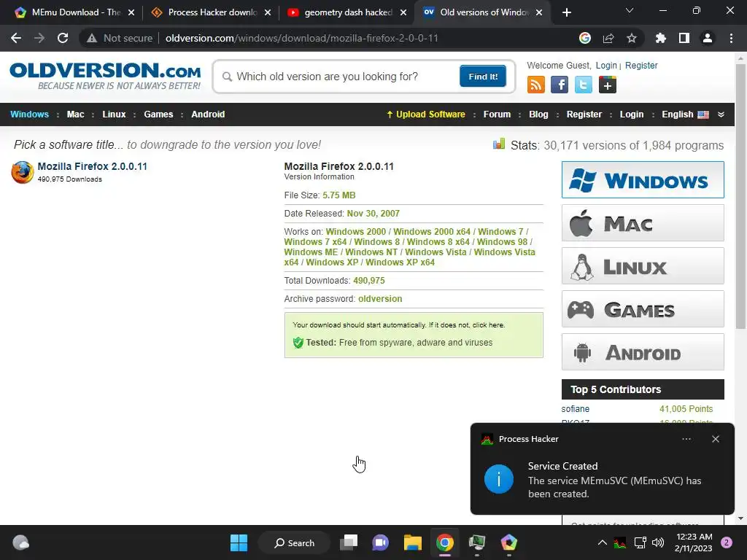Bookmark this page with the star icon

(x=632, y=38)
